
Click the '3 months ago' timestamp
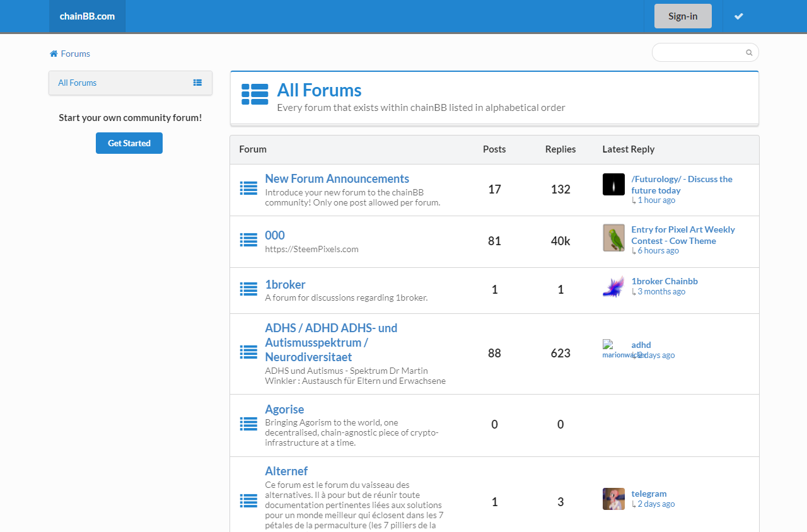pyautogui.click(x=661, y=292)
